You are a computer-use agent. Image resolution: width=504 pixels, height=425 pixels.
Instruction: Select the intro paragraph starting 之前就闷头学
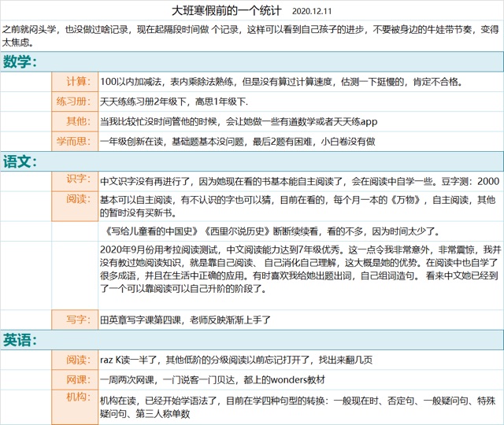(251, 35)
